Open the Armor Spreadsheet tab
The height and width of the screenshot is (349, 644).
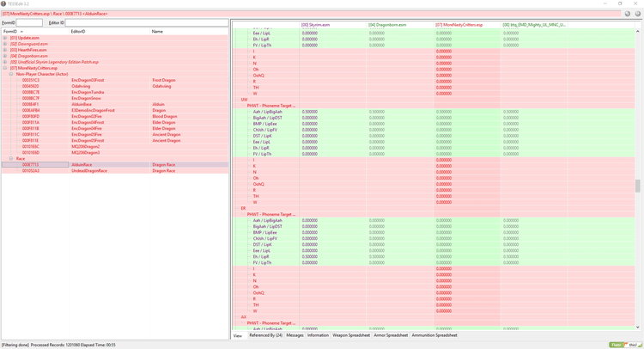[391, 335]
